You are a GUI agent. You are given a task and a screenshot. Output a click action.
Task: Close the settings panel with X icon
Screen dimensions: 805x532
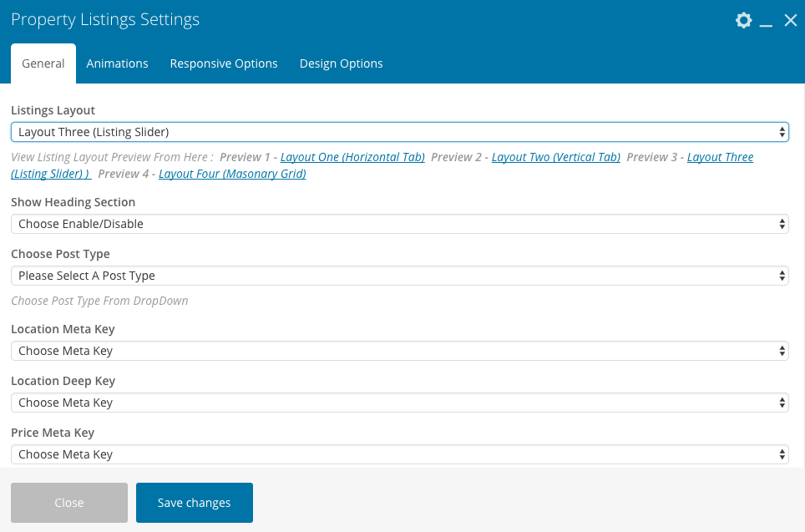coord(791,20)
